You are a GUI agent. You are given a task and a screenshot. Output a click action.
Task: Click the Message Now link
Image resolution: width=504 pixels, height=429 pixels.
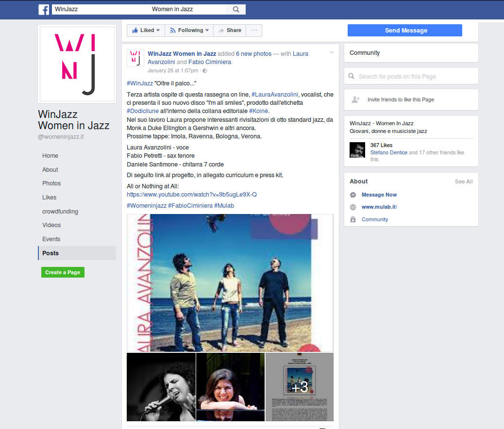click(379, 195)
